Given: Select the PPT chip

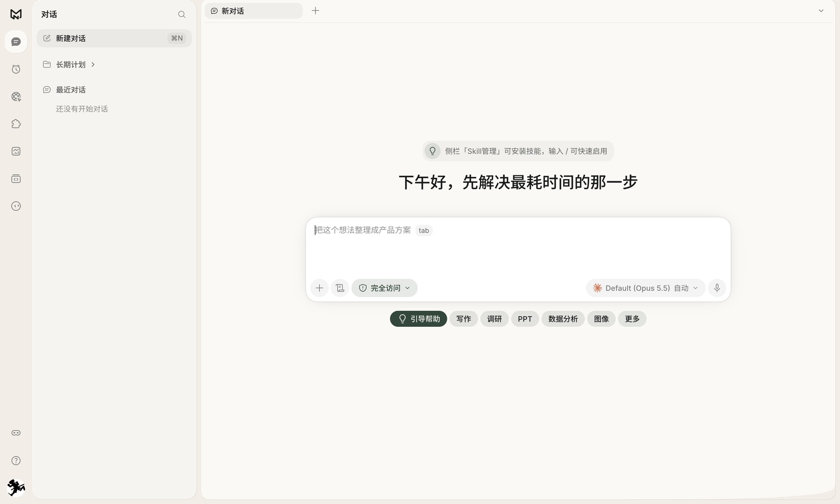Looking at the screenshot, I should click(525, 319).
